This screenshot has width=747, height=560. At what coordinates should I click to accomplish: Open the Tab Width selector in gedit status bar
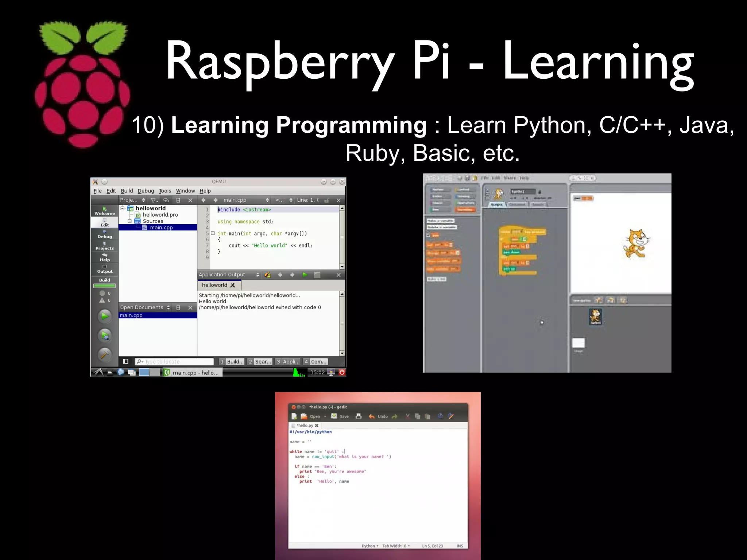(396, 546)
